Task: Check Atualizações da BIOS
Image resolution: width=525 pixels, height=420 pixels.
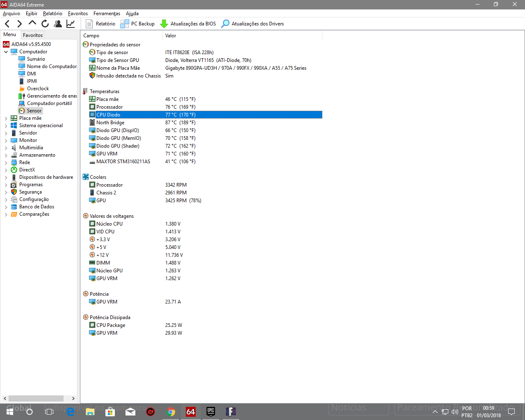Action: (188, 24)
